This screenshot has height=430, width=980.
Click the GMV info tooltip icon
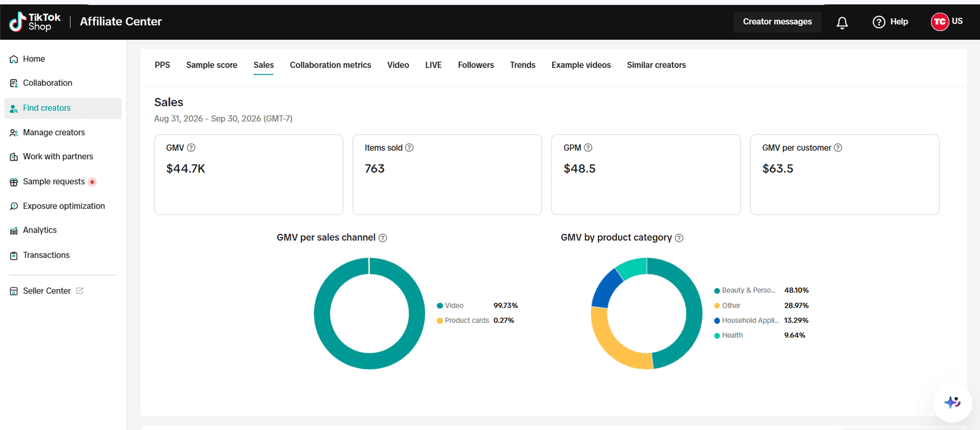click(191, 148)
